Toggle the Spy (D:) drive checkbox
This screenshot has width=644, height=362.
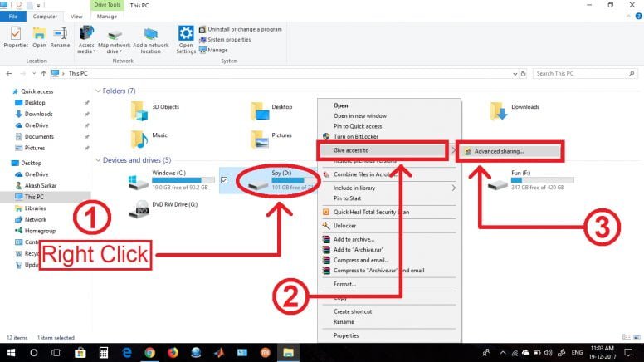[224, 180]
